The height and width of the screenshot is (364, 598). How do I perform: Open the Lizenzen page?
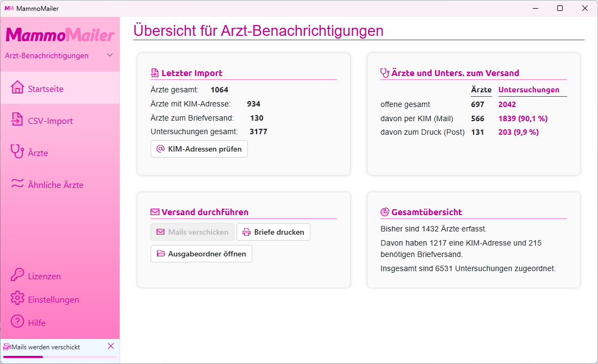60,275
